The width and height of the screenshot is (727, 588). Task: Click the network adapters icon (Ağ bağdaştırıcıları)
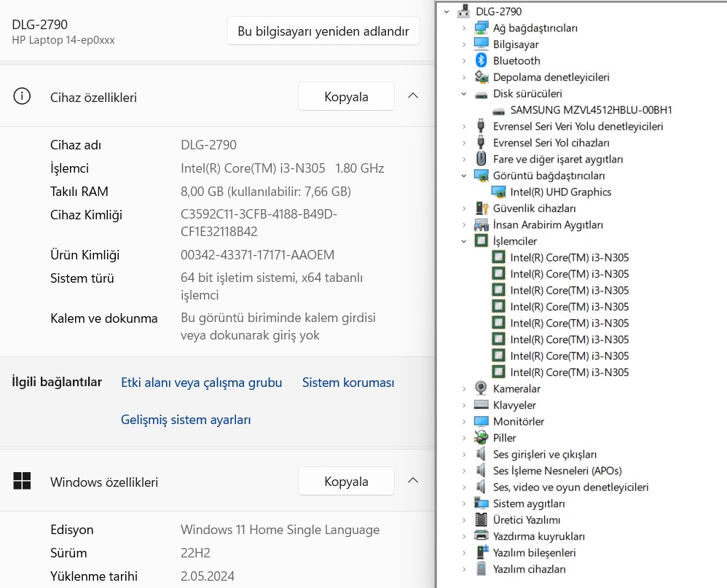[x=482, y=28]
